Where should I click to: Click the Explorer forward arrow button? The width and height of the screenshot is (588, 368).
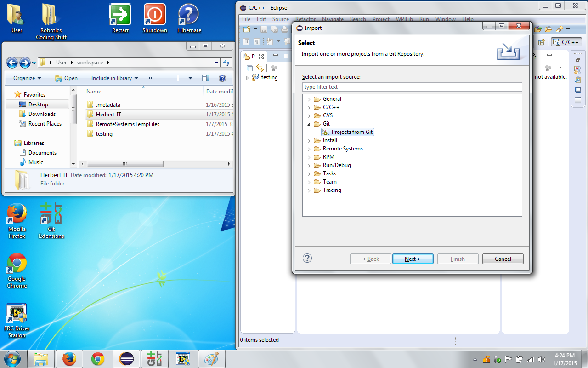25,63
